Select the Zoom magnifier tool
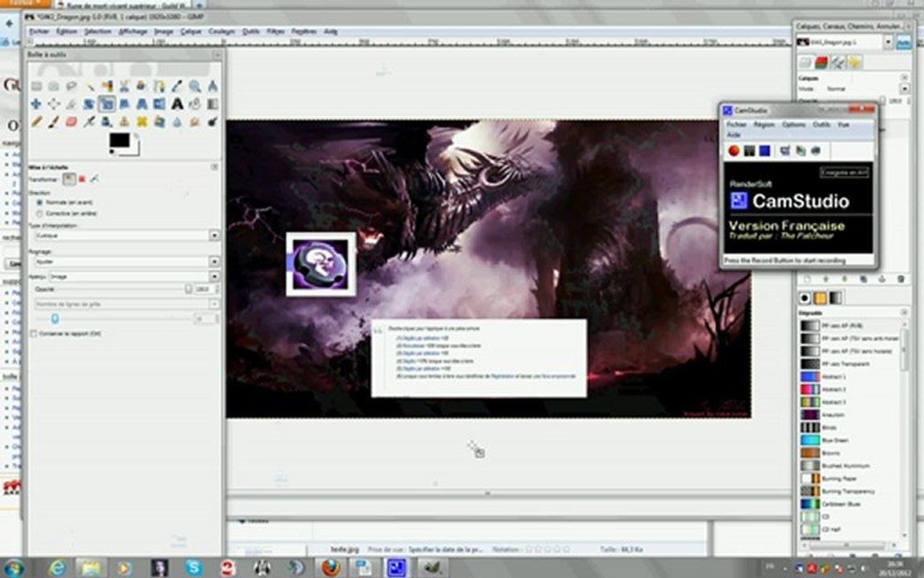The width and height of the screenshot is (924, 578). (194, 86)
